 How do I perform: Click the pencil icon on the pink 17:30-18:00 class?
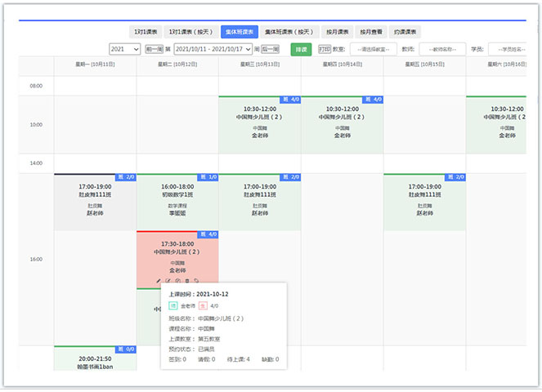(157, 281)
